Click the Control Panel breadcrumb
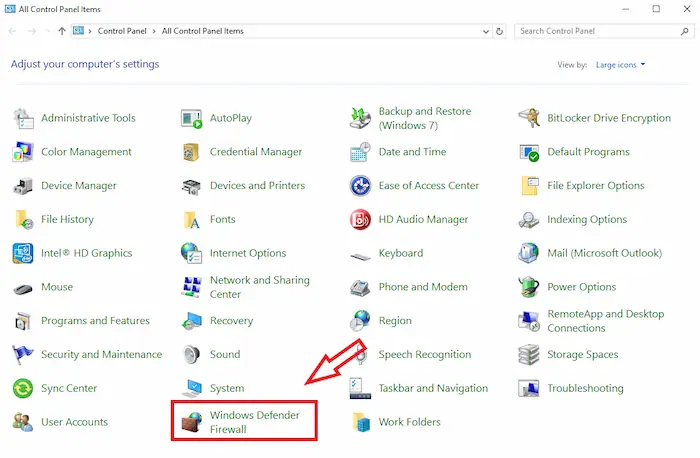700x458 pixels. click(x=122, y=31)
